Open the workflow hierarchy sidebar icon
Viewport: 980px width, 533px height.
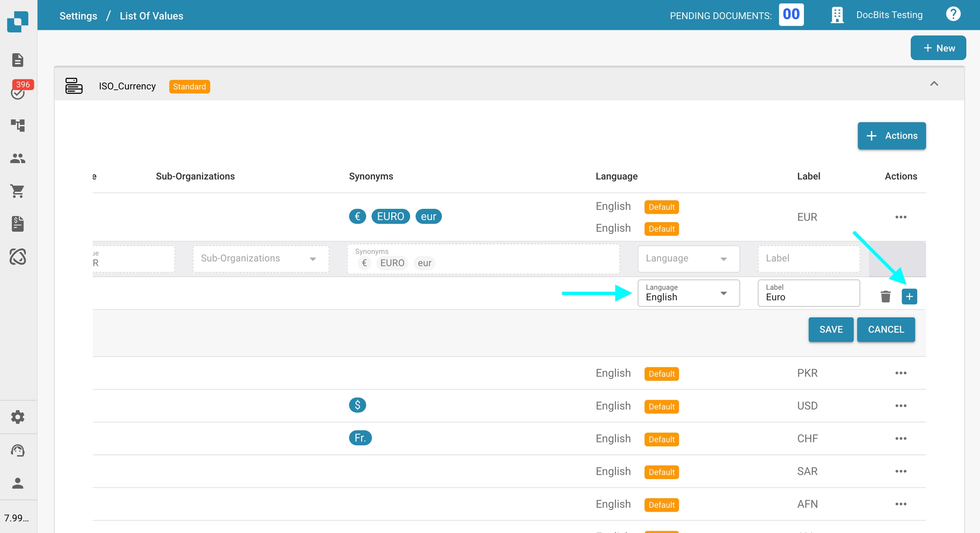click(x=18, y=125)
